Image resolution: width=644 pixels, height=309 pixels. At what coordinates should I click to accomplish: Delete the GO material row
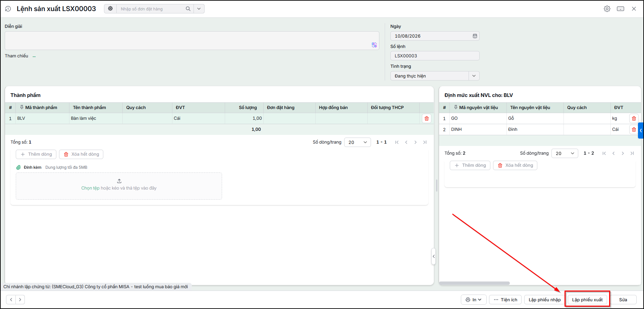634,118
